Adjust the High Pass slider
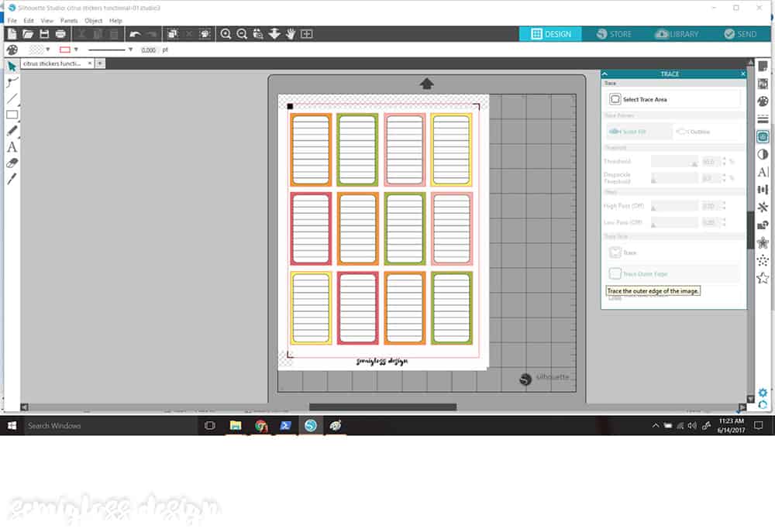Viewport: 775px width, 532px height. coord(674,206)
